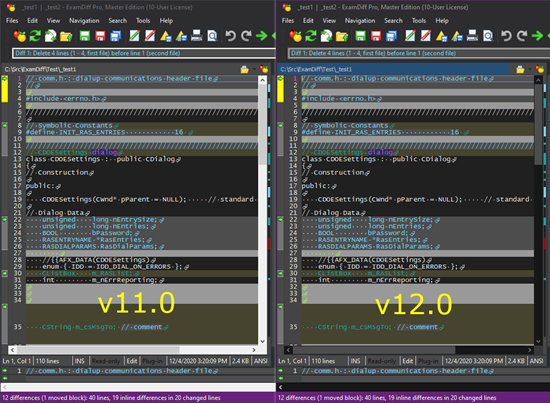This screenshot has width=550, height=403.
Task: Click the green-pencil Edit icon in v12.0 toolbar
Action: point(410,36)
